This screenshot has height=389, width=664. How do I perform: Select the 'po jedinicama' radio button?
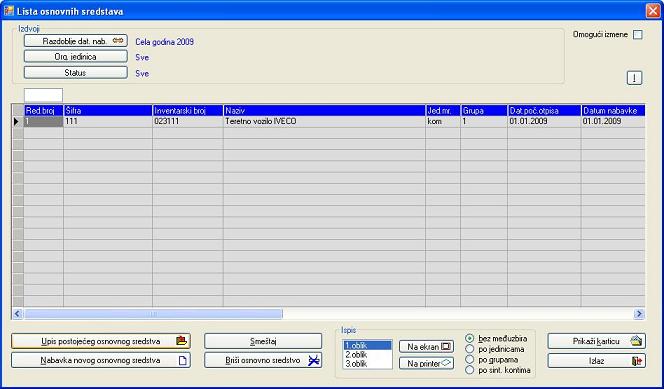pos(470,349)
